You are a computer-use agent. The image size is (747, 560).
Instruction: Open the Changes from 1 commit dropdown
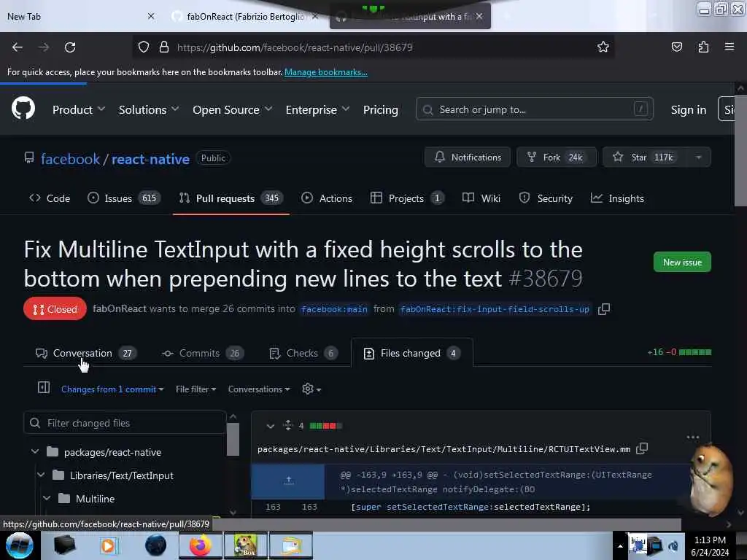[112, 389]
